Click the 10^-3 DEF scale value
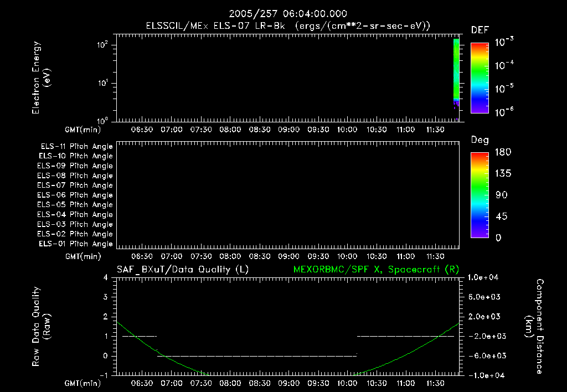 [504, 42]
